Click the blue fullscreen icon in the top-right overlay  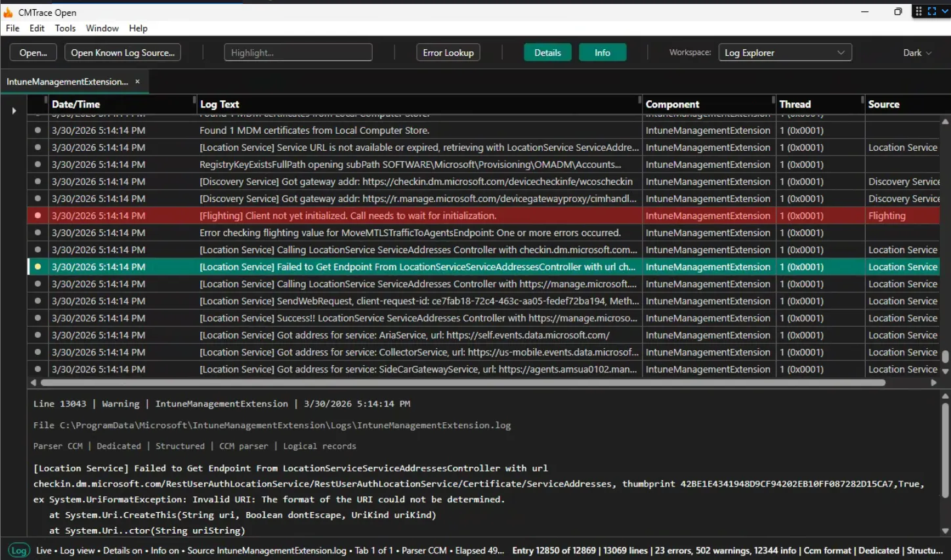pyautogui.click(x=931, y=10)
